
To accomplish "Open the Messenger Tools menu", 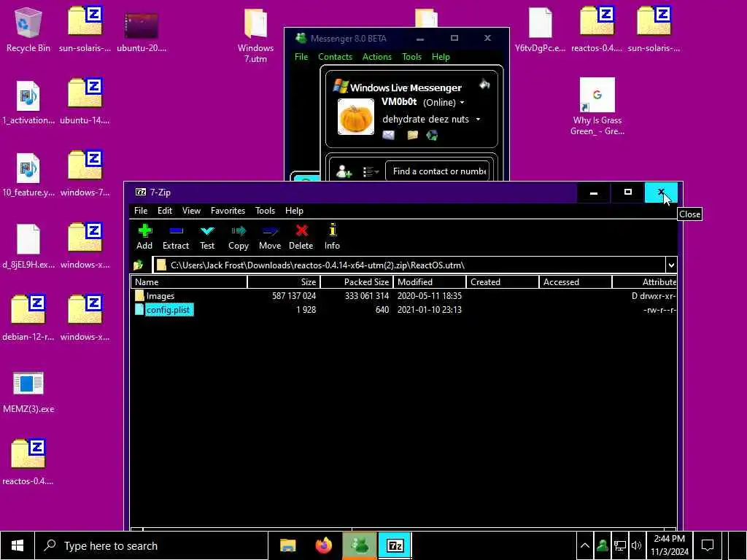I will pyautogui.click(x=411, y=57).
